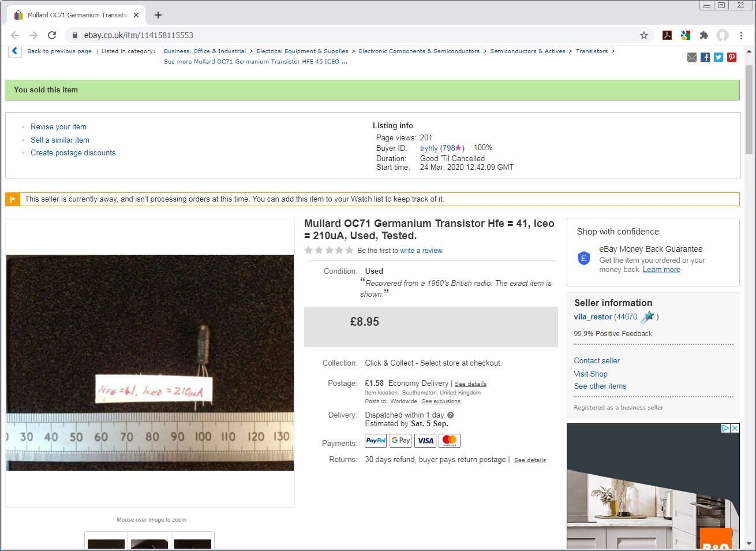Viewport: 756px width, 551px height.
Task: Open the Extensions puzzle-piece menu
Action: (x=704, y=35)
